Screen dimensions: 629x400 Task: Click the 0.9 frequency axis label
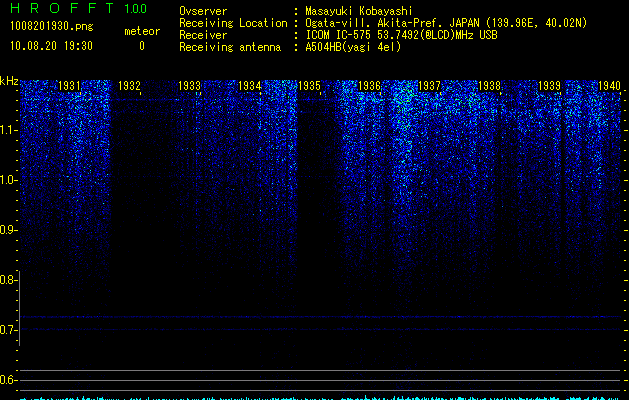point(8,230)
